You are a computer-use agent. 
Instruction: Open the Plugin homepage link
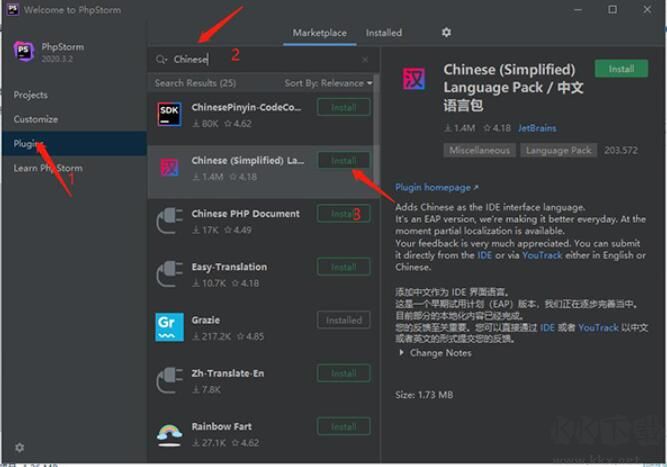tap(436, 187)
